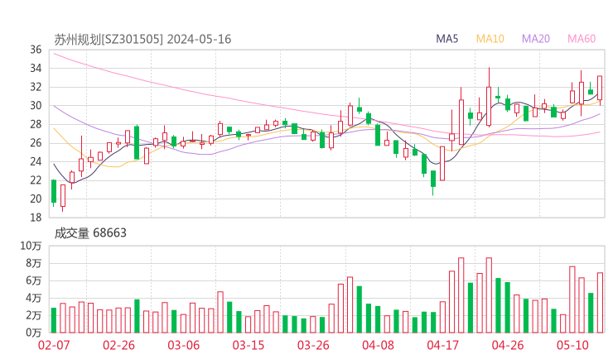The image size is (613, 364).
Task: Click the 04-17 date label
Action: pyautogui.click(x=442, y=345)
